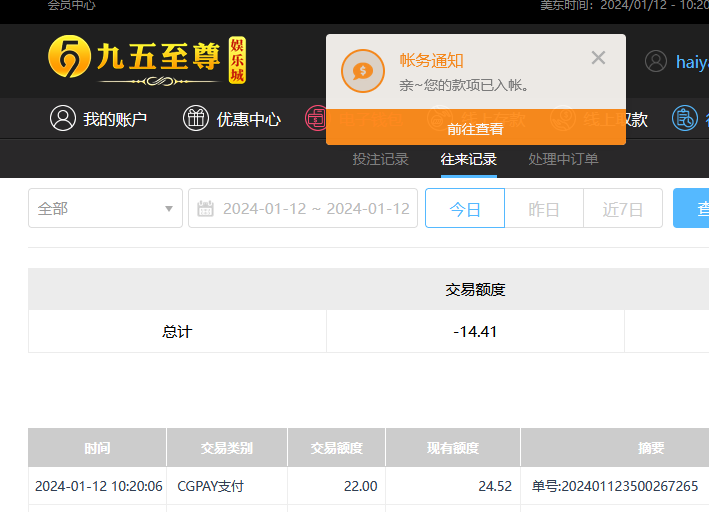Click the 美东时间 clock text
This screenshot has height=512, width=709.
pos(624,5)
